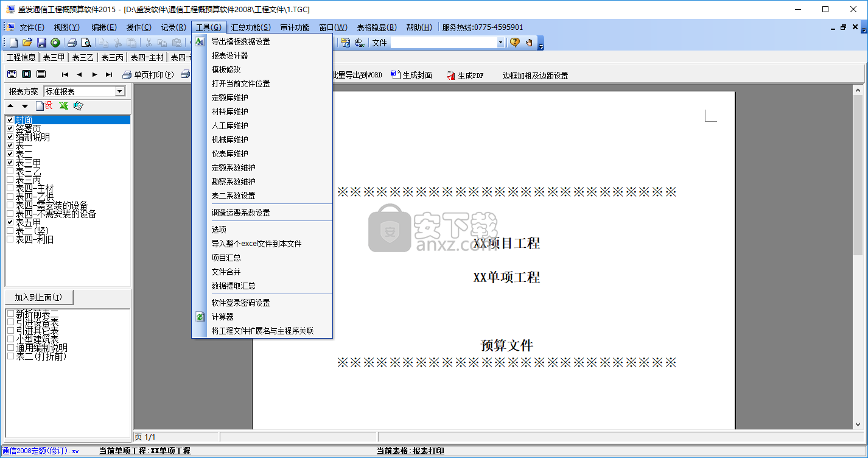
Task: Click the New file icon in toolbar
Action: 13,43
